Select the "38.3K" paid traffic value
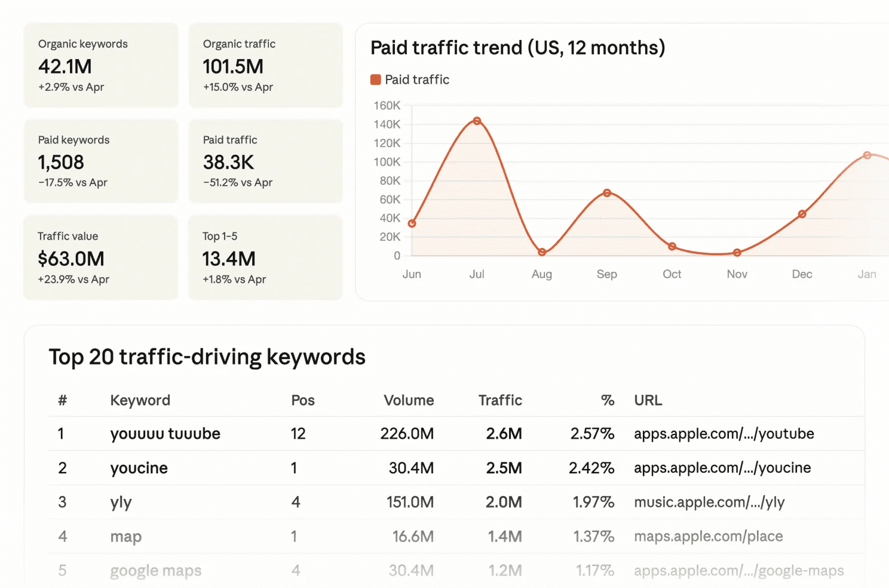This screenshot has height=588, width=889. pos(229,163)
